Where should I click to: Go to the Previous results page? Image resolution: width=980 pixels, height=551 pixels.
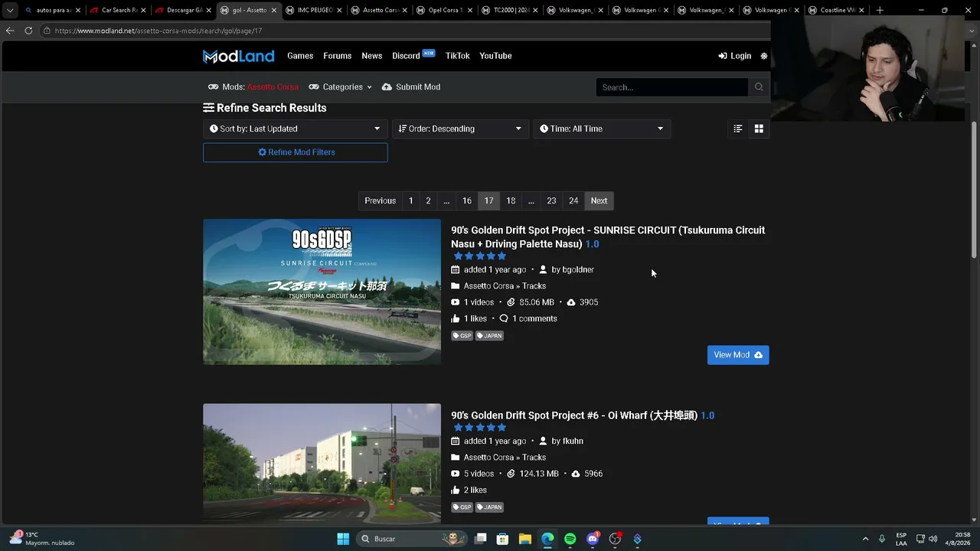click(x=381, y=201)
